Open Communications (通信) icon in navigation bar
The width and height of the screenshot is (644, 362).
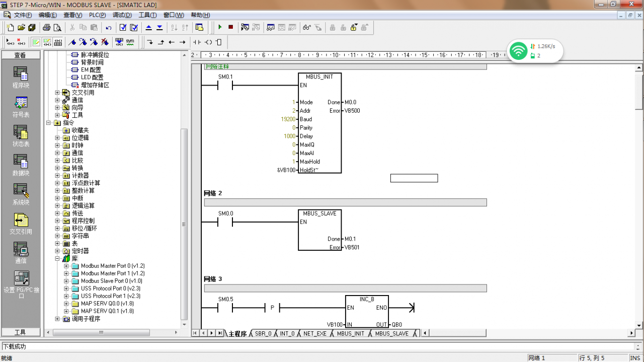point(21,252)
